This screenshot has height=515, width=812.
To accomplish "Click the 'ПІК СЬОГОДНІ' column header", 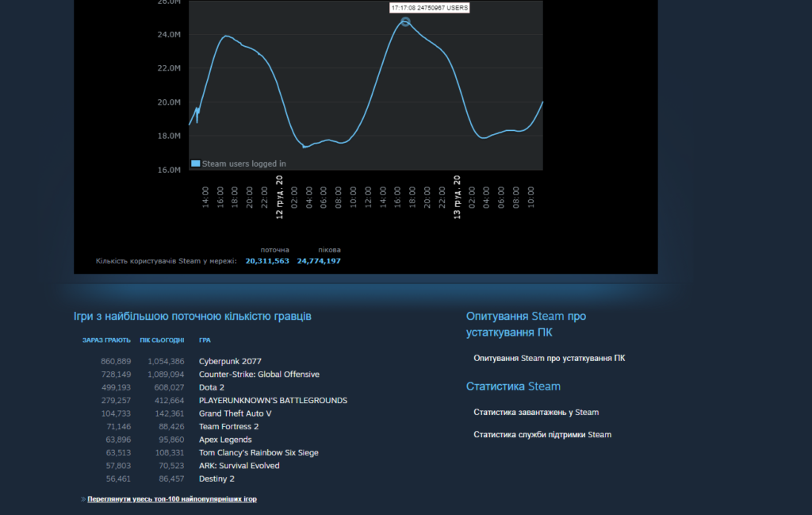I will coord(162,340).
